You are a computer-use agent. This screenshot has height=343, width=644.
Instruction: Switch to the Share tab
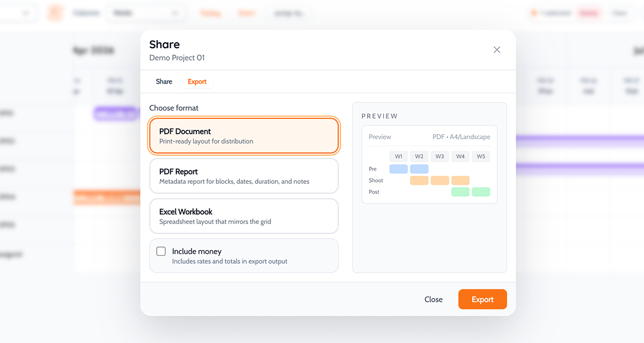click(164, 81)
